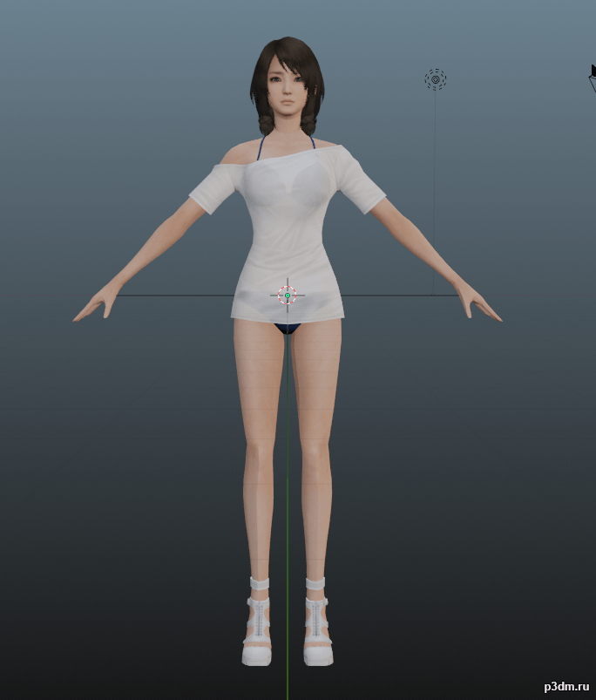Select the hand on the right side
This screenshot has width=596, height=700.
point(481,308)
